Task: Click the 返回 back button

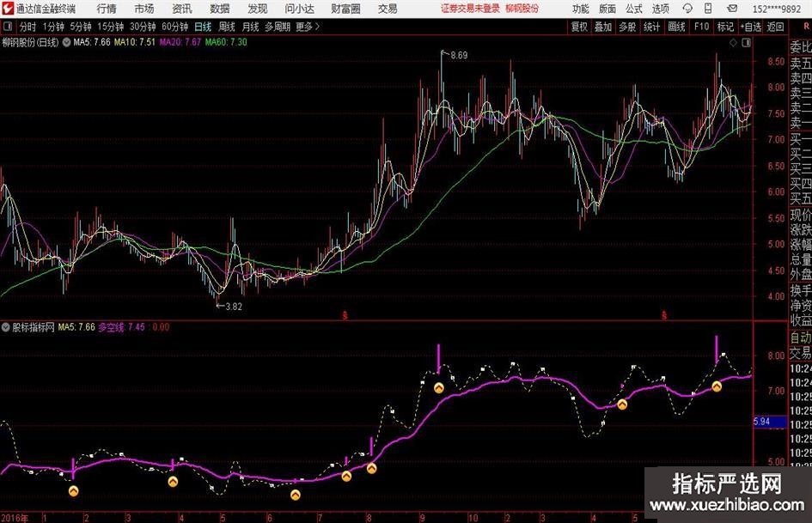Action: (x=775, y=27)
